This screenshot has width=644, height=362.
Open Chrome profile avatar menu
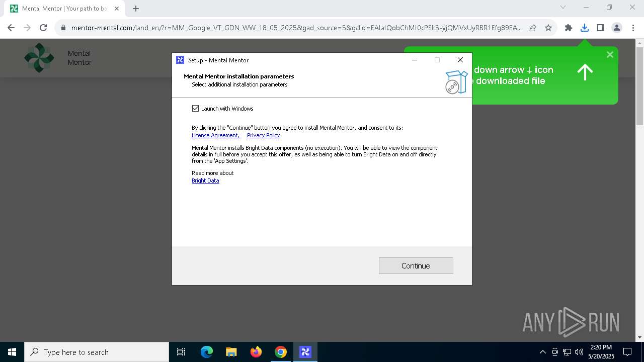(617, 28)
